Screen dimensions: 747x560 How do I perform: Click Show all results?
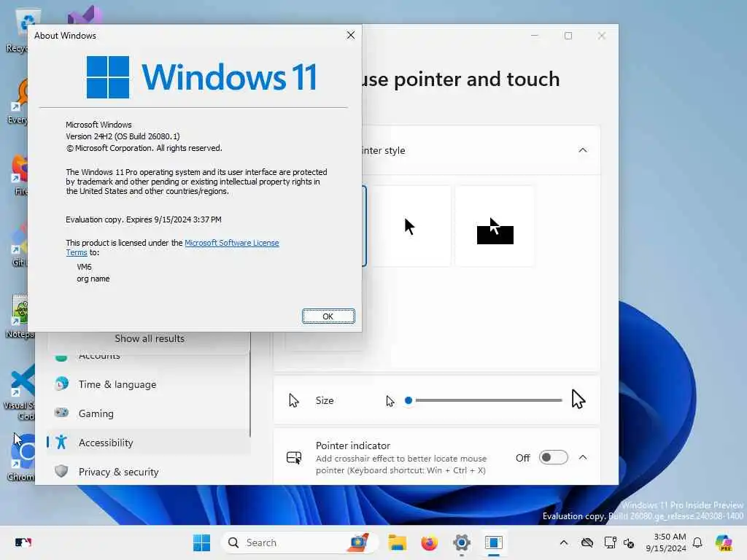coord(149,338)
